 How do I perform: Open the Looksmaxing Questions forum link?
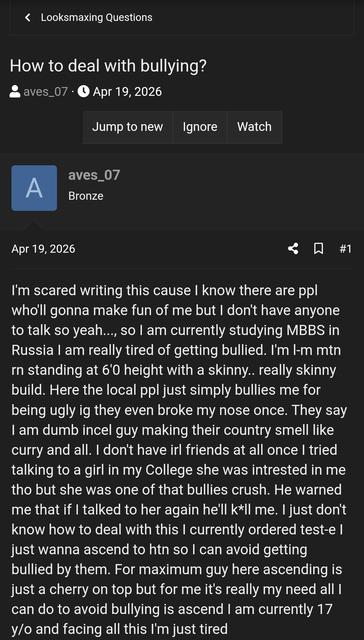(97, 18)
